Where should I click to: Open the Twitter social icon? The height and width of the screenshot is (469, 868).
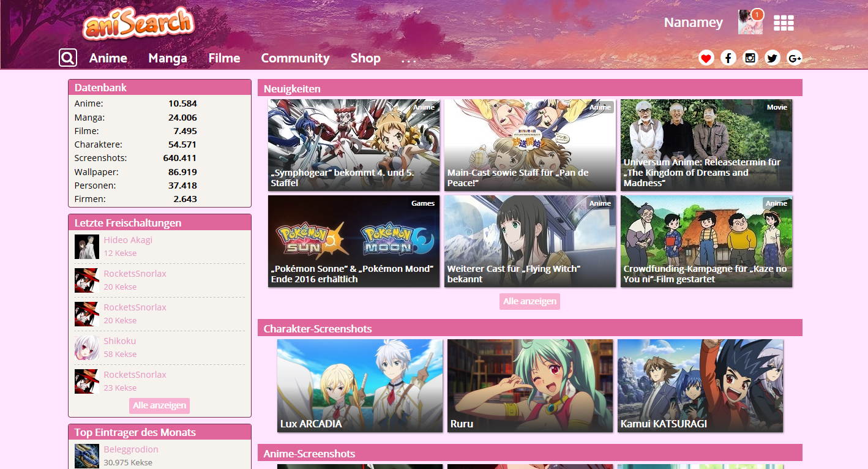tap(772, 58)
